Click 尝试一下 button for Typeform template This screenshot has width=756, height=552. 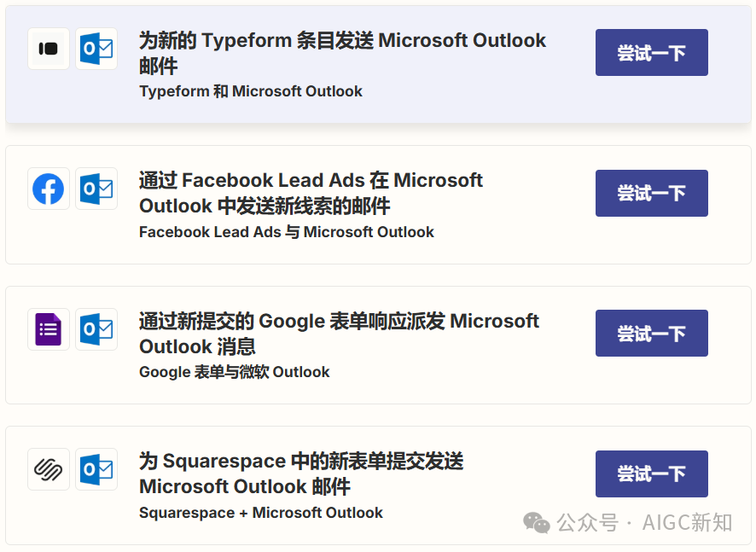coord(651,53)
